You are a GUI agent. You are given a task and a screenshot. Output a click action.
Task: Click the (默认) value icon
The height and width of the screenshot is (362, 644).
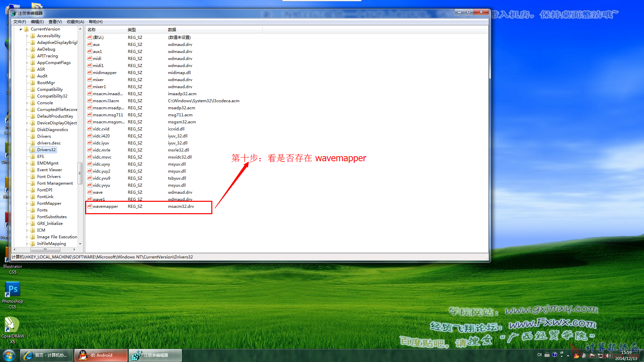89,37
